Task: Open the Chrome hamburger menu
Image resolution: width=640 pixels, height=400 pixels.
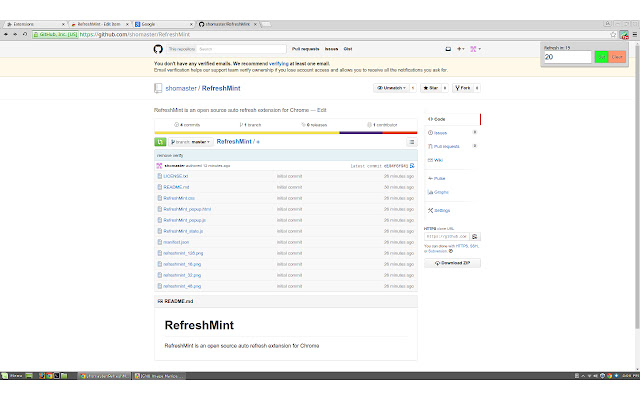Action: [x=635, y=35]
